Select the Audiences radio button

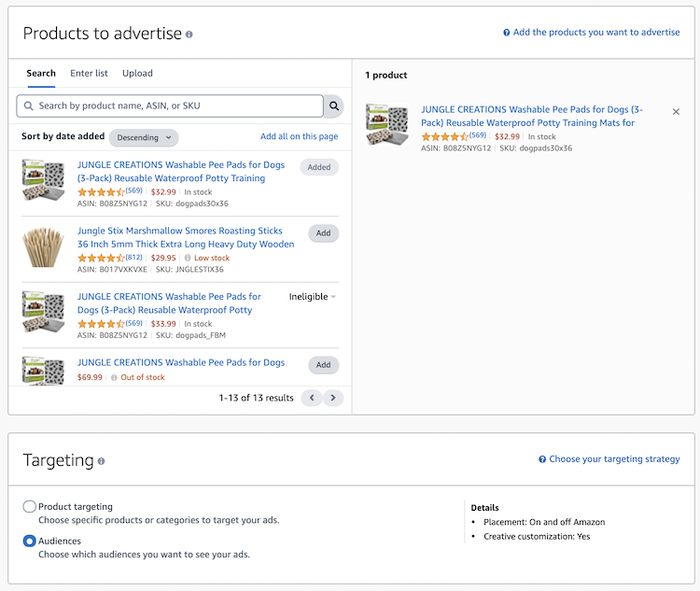point(30,541)
